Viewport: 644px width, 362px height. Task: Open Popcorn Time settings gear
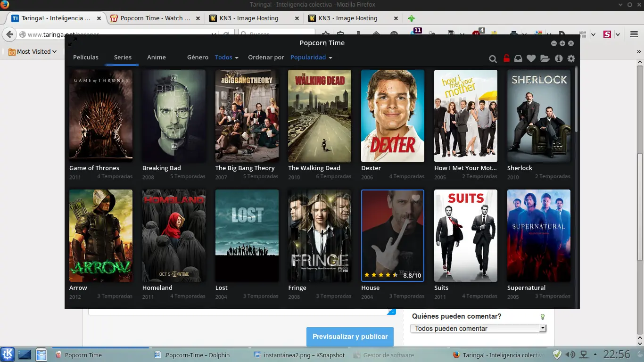pyautogui.click(x=571, y=58)
